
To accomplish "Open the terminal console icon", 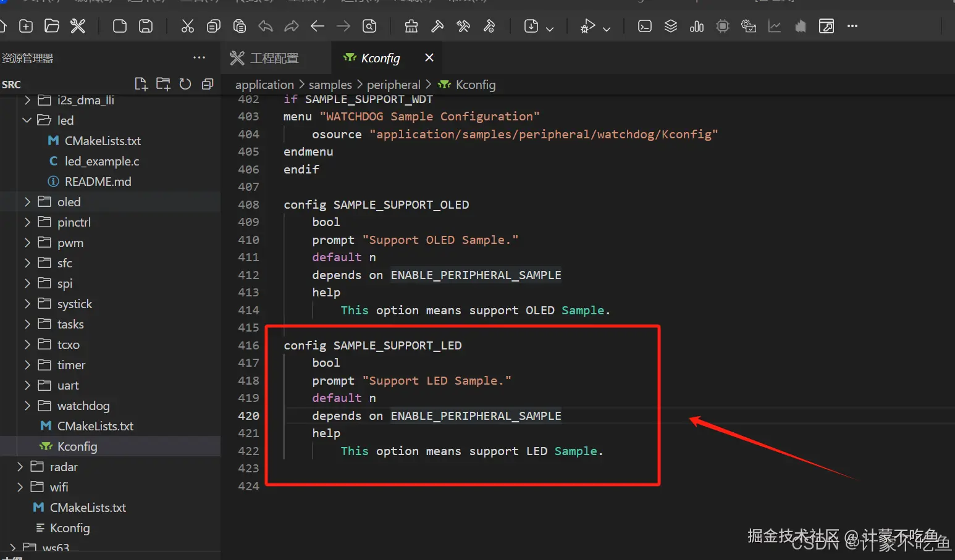I will pyautogui.click(x=645, y=26).
